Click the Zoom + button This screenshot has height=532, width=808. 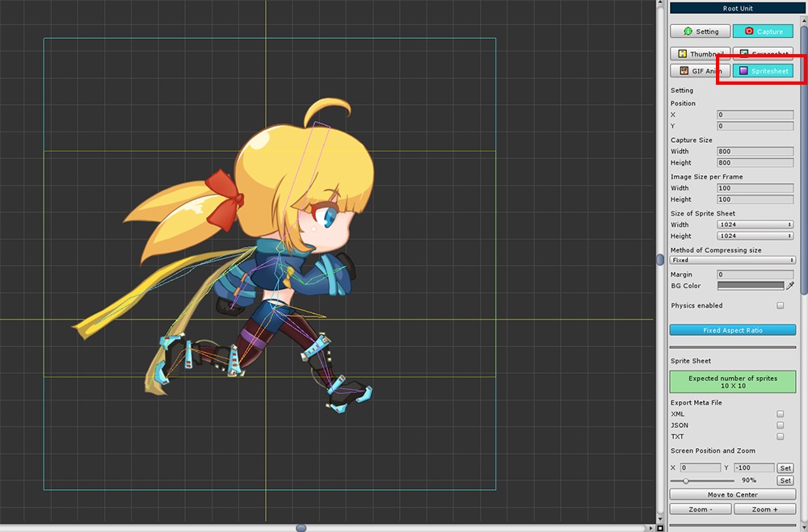point(764,509)
